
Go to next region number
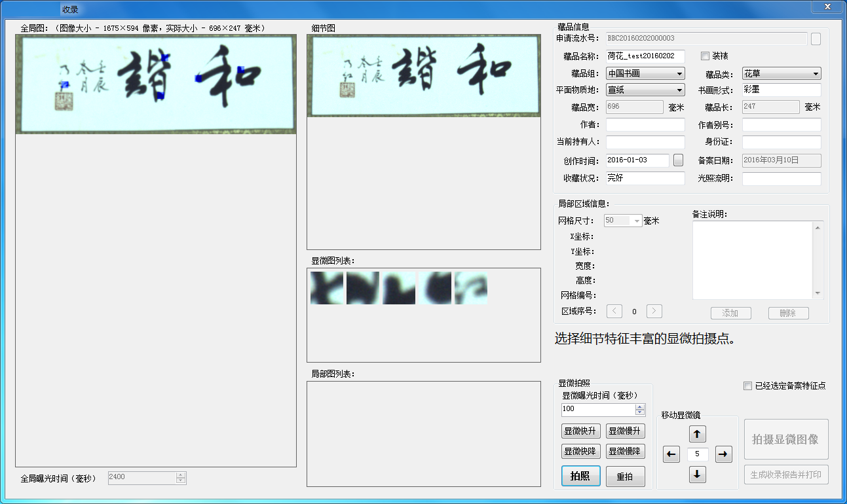(x=654, y=312)
